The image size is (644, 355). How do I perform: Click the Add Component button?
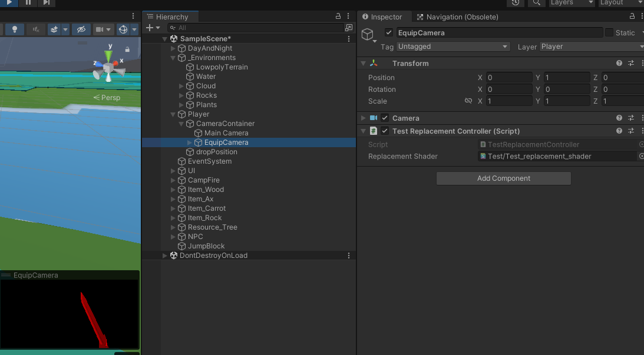[x=504, y=178]
